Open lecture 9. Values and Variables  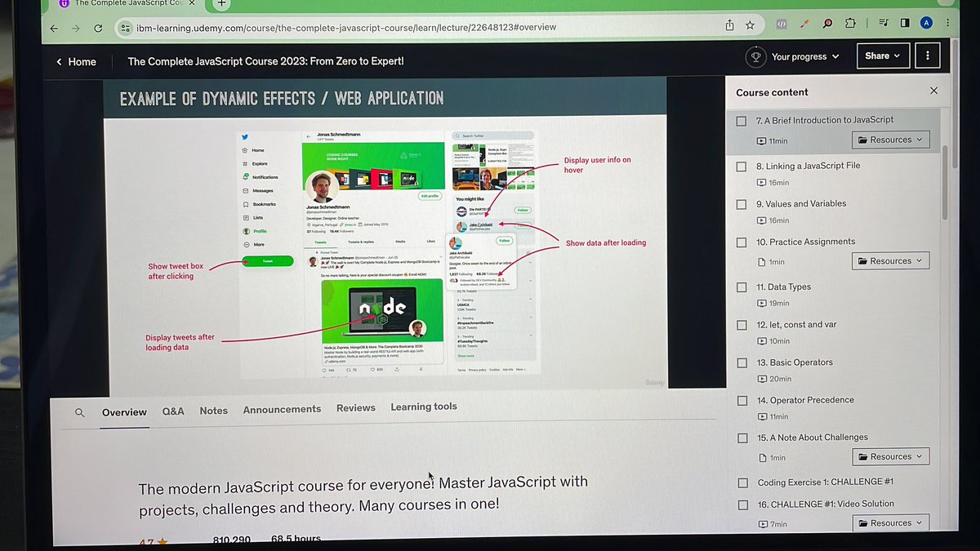(x=801, y=203)
